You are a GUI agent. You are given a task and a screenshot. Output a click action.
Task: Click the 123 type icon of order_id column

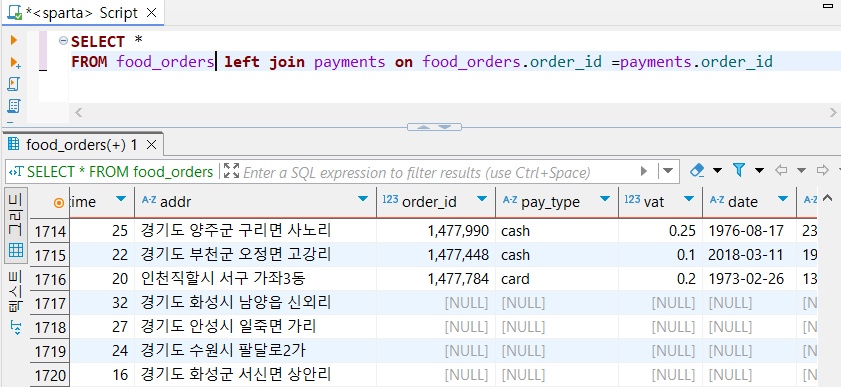(x=390, y=199)
